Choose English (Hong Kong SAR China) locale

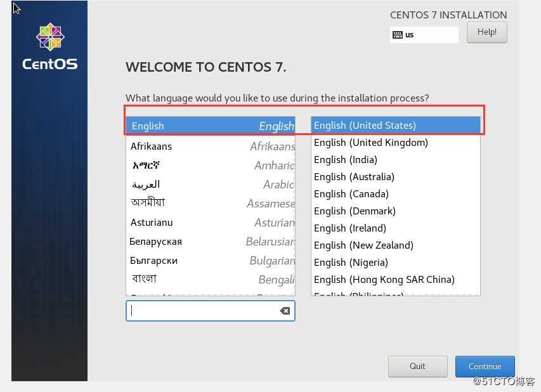click(395, 280)
